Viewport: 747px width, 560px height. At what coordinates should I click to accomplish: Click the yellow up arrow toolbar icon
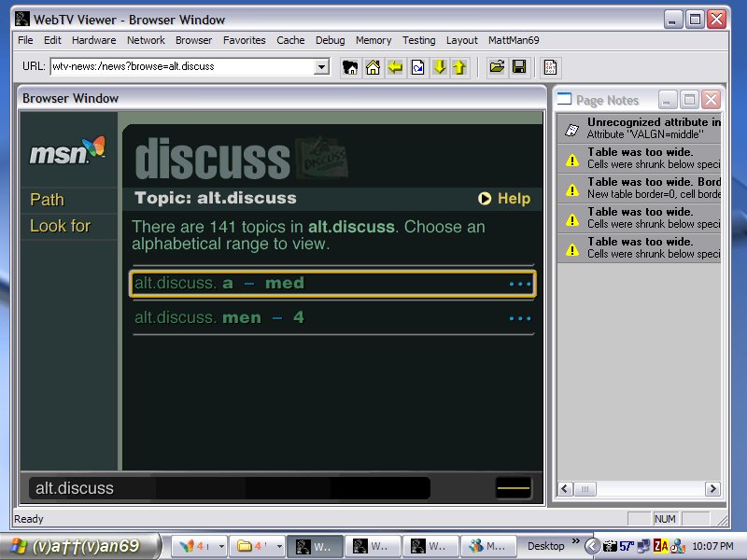(459, 67)
